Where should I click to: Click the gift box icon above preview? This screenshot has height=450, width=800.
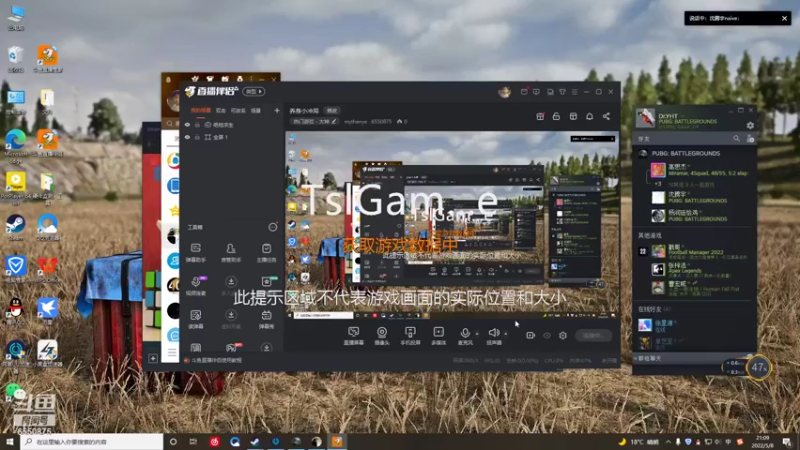(540, 116)
